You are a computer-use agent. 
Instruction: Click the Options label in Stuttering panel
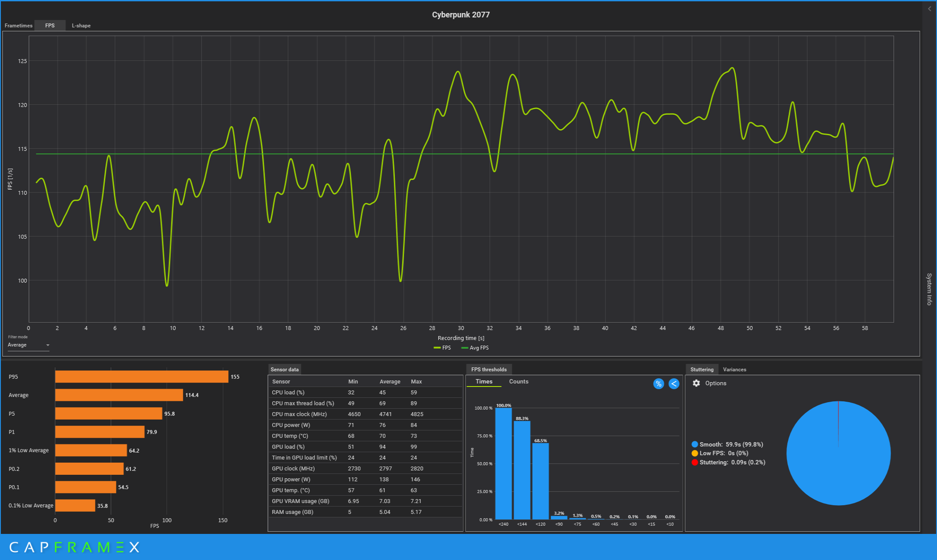point(716,383)
